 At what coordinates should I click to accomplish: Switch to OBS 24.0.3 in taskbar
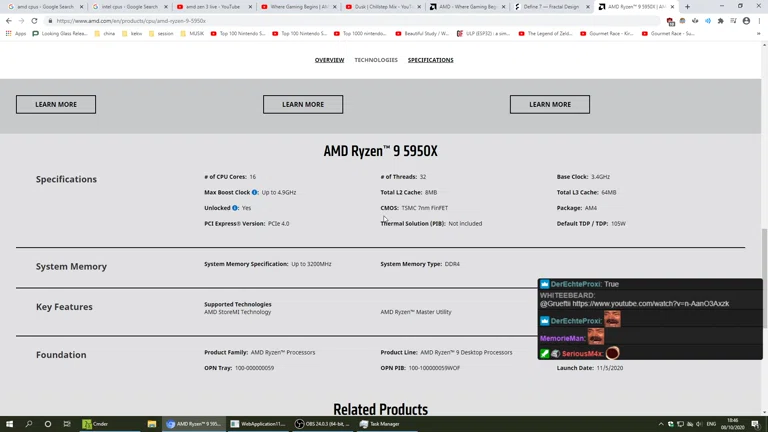(323, 424)
